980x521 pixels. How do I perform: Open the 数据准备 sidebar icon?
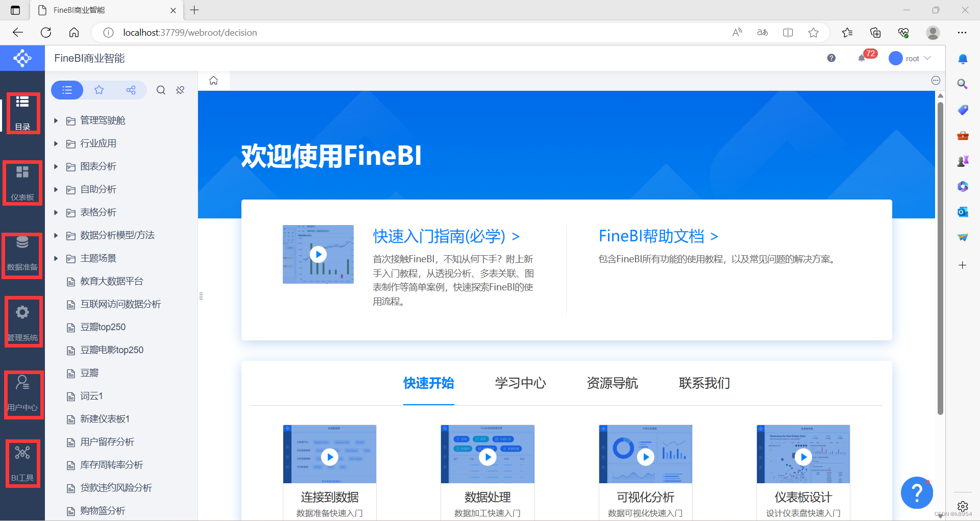click(x=22, y=255)
